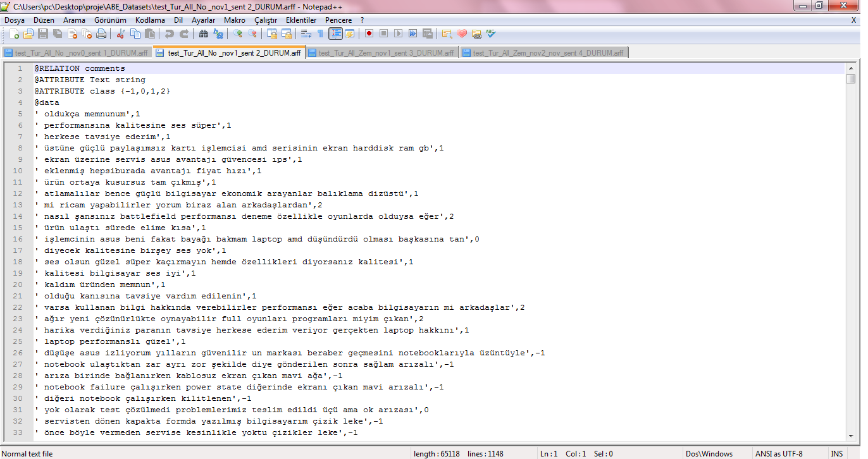
Task: Click the Stop recording macro icon
Action: tap(383, 34)
